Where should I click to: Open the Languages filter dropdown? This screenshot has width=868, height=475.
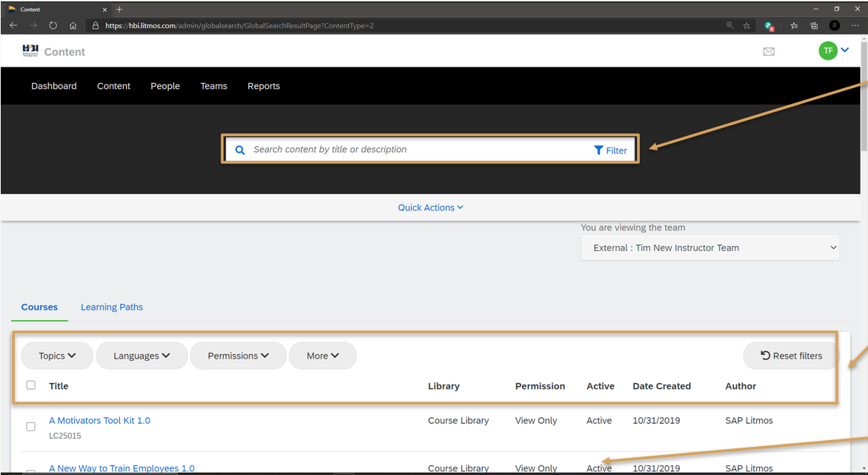(141, 356)
